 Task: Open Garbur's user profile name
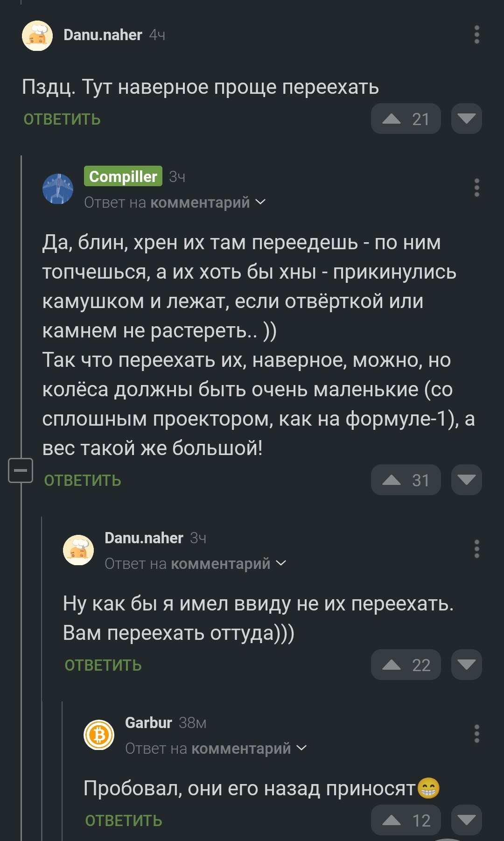[148, 722]
